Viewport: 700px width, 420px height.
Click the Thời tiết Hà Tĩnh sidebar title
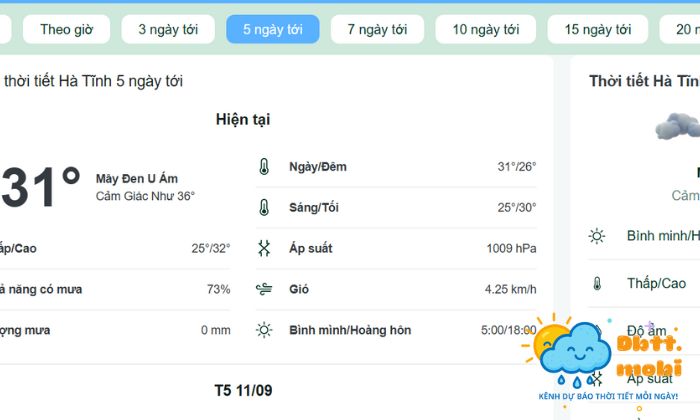coord(643,81)
